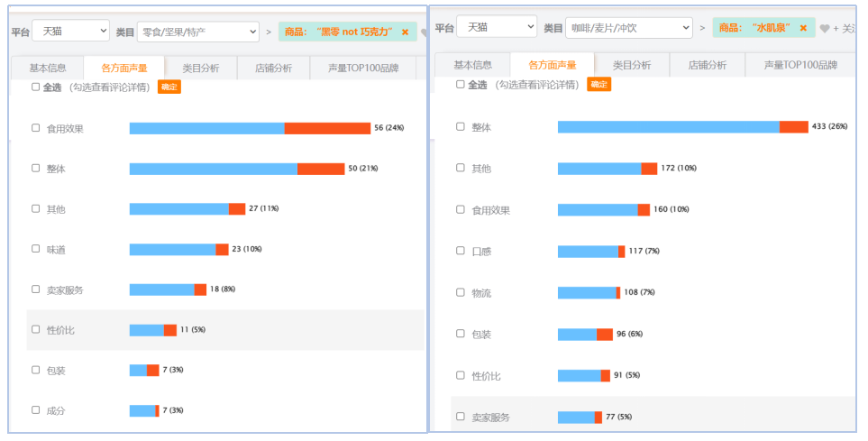The width and height of the screenshot is (868, 441).
Task: Open left panel 声量TOP100品牌 tab
Action: [363, 69]
